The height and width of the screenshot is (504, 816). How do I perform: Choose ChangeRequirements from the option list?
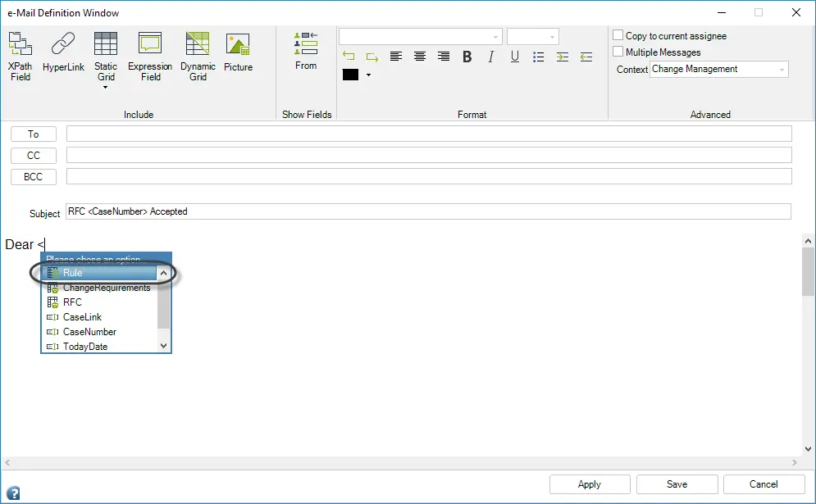click(x=100, y=288)
